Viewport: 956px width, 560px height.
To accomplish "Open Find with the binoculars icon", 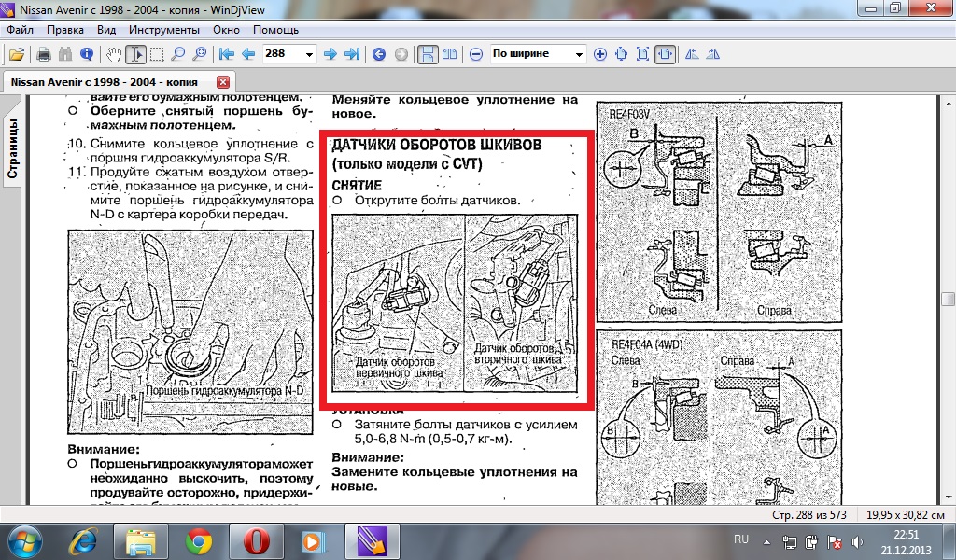I will [x=66, y=54].
